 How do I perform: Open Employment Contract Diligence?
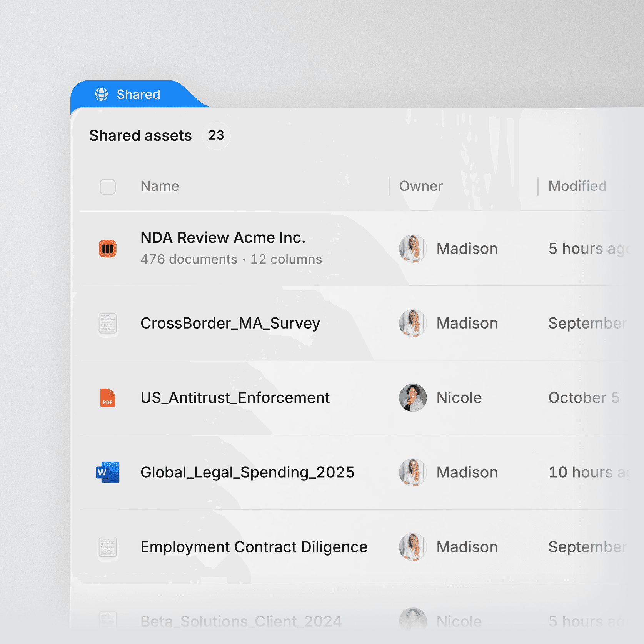pos(254,547)
